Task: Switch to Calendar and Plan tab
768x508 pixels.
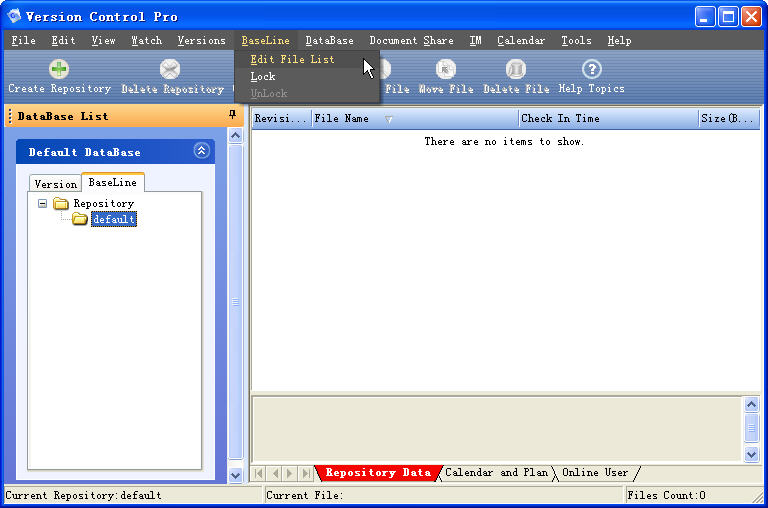Action: pos(496,472)
